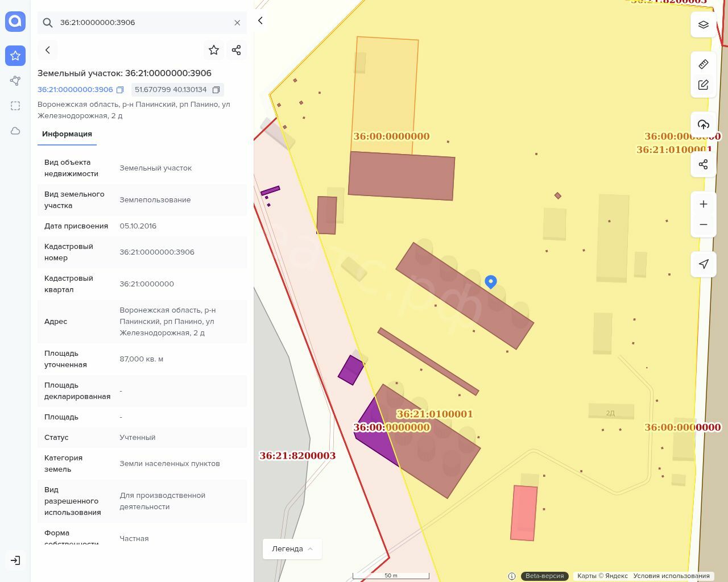Go back from parcel details
Image resolution: width=728 pixels, height=582 pixels.
(x=48, y=50)
